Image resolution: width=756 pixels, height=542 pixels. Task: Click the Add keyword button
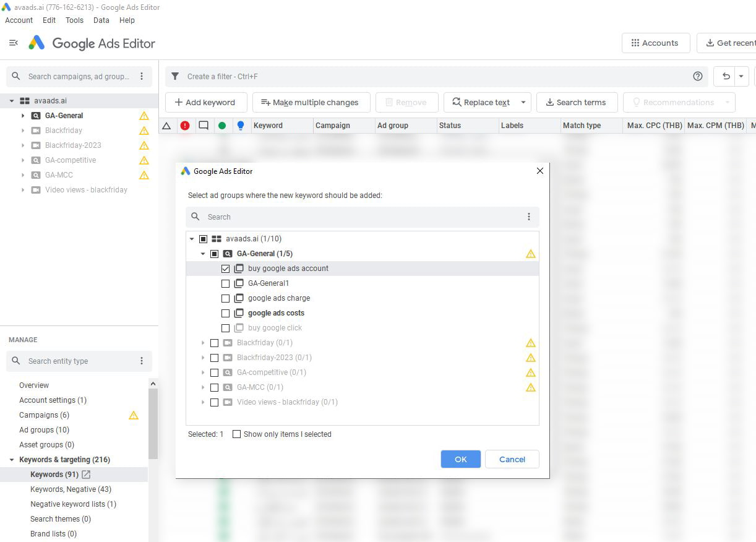(207, 103)
